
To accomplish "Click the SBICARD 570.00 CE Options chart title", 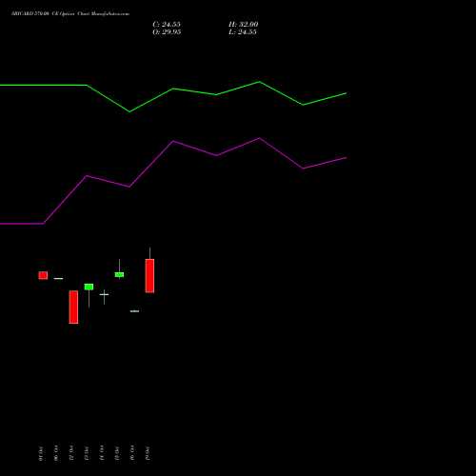I will (70, 14).
